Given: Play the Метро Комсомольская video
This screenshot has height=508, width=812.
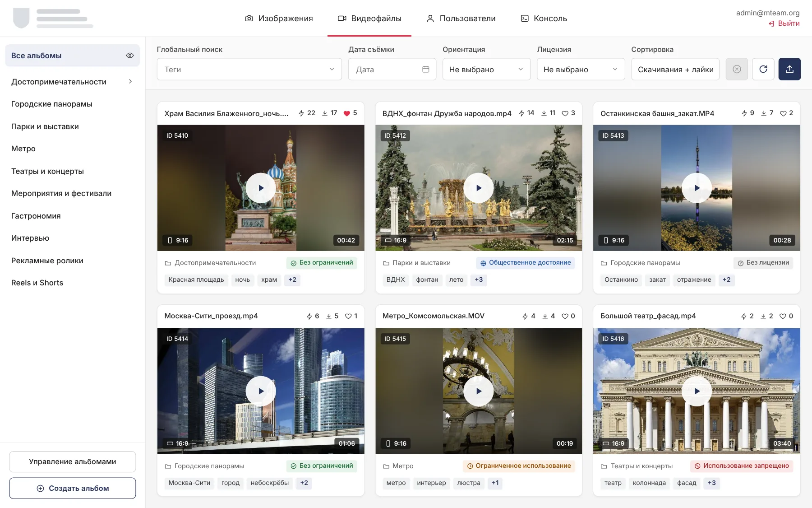Looking at the screenshot, I should [479, 391].
